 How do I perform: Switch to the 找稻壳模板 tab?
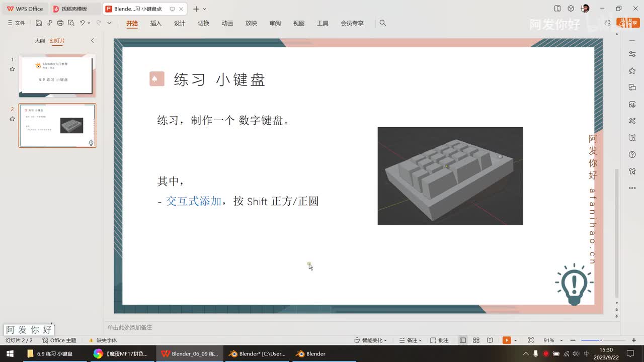point(74,9)
